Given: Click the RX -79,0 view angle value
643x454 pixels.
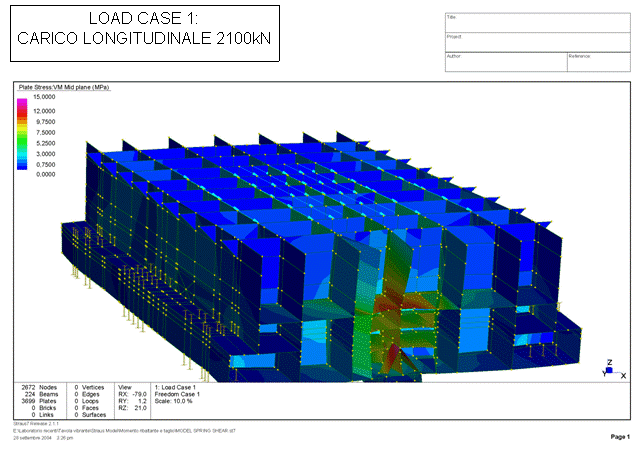Looking at the screenshot, I should coord(133,394).
